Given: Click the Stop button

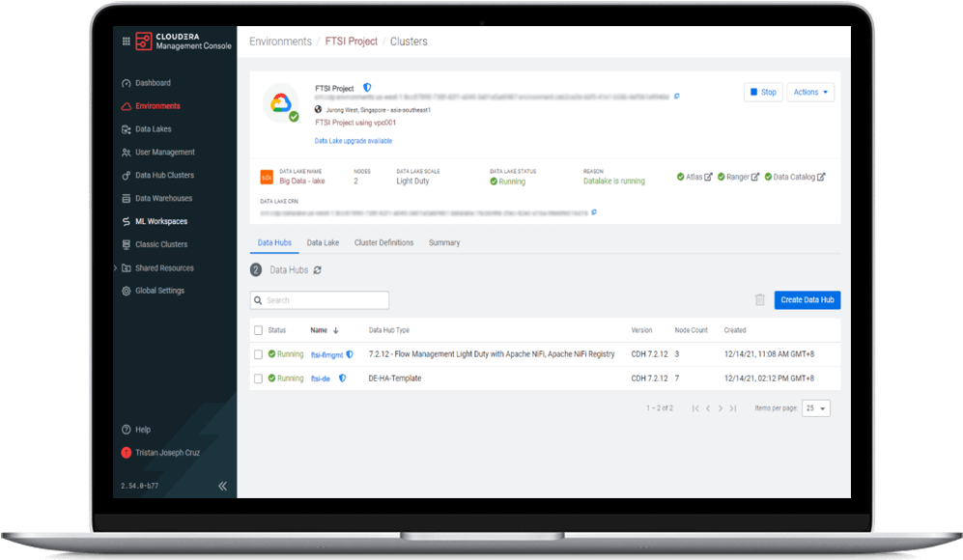Looking at the screenshot, I should pos(763,92).
